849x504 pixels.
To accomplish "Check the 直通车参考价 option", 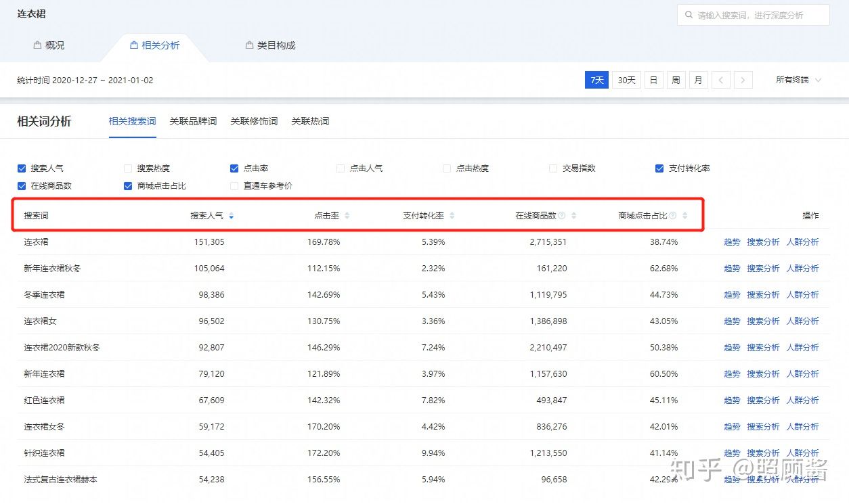I will tap(234, 185).
